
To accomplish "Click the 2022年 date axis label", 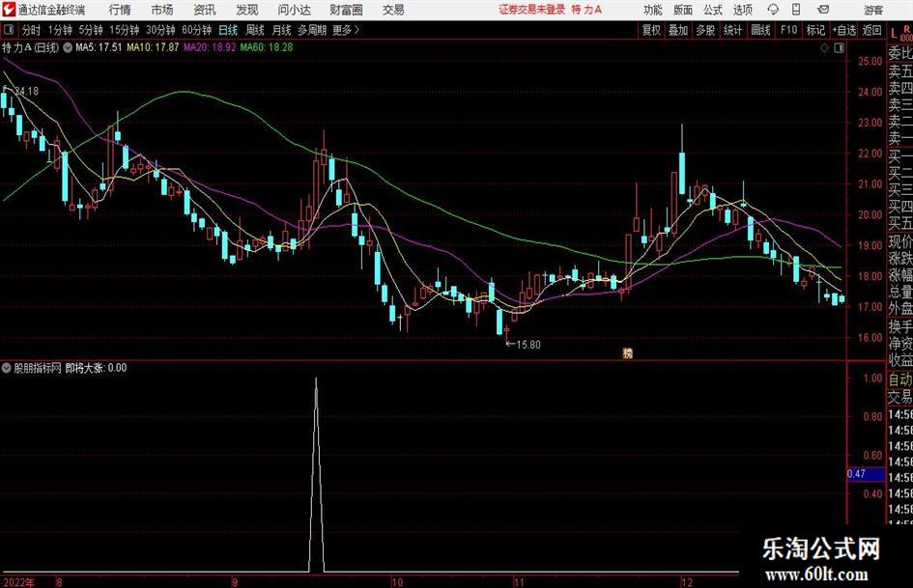I will point(18,582).
